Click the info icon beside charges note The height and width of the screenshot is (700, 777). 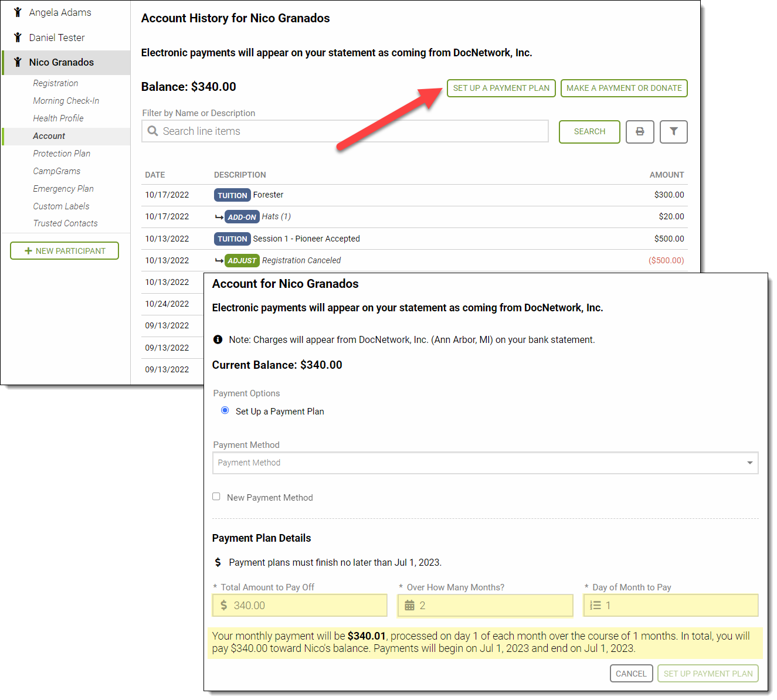click(x=218, y=340)
